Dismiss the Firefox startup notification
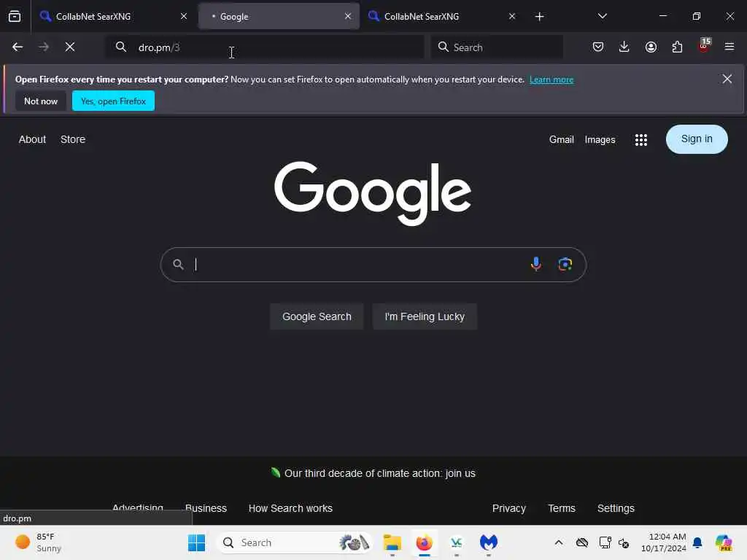Image resolution: width=747 pixels, height=560 pixels. tap(727, 79)
